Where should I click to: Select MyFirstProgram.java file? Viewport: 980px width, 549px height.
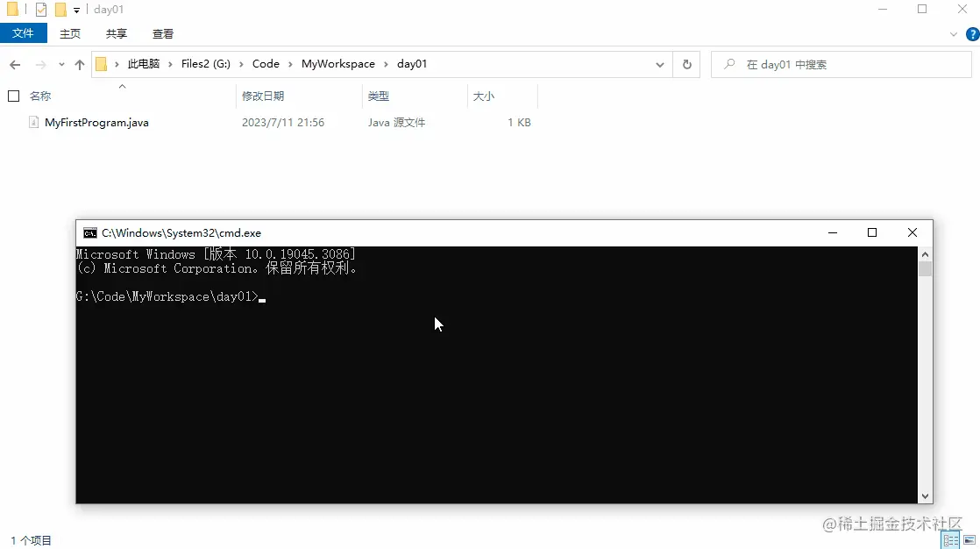pos(97,123)
